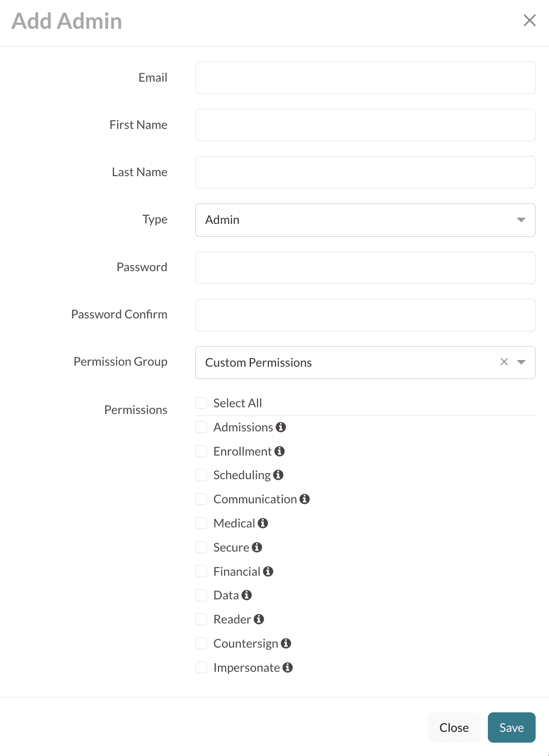This screenshot has height=756, width=549.
Task: Click the Countersign info icon
Action: point(286,644)
